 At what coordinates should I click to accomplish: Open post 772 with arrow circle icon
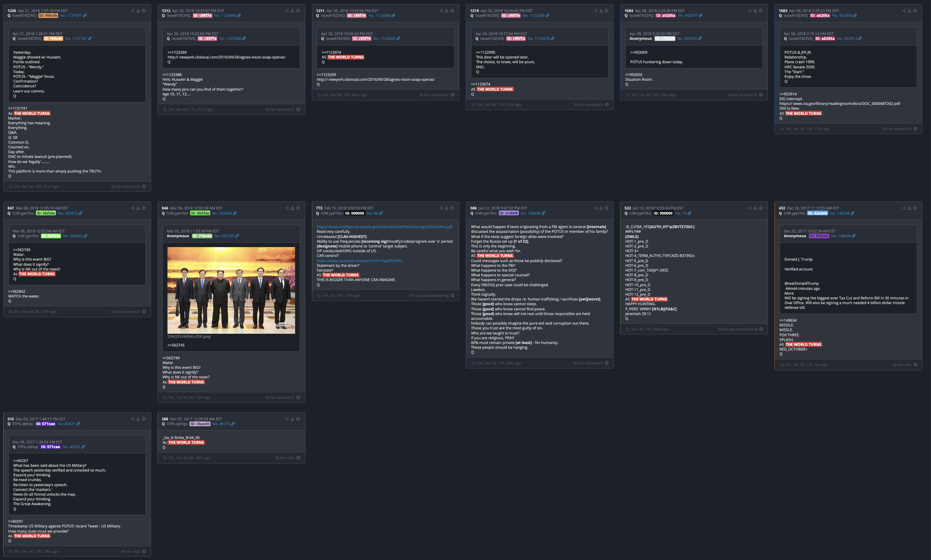pyautogui.click(x=452, y=208)
